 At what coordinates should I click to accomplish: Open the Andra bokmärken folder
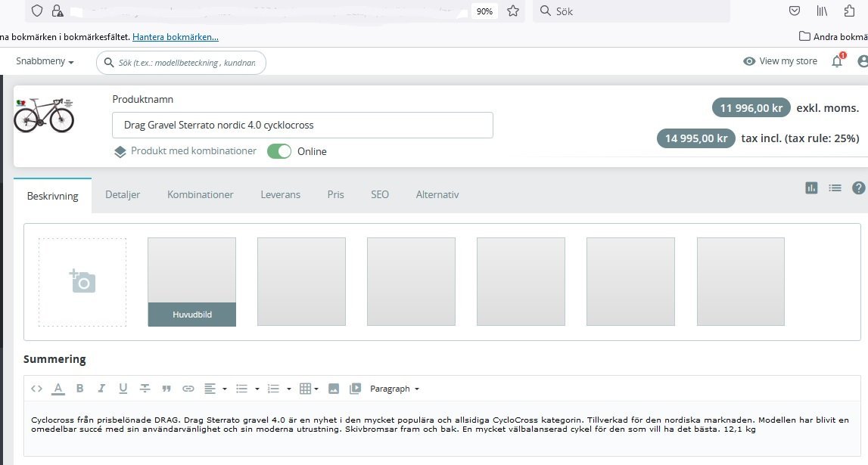point(833,36)
